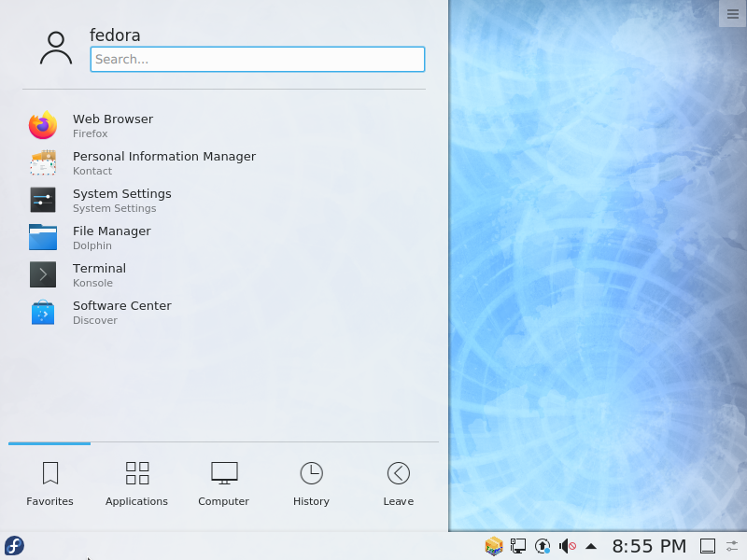Click the "fedora" username text
Viewport: 747px width, 560px height.
(115, 35)
